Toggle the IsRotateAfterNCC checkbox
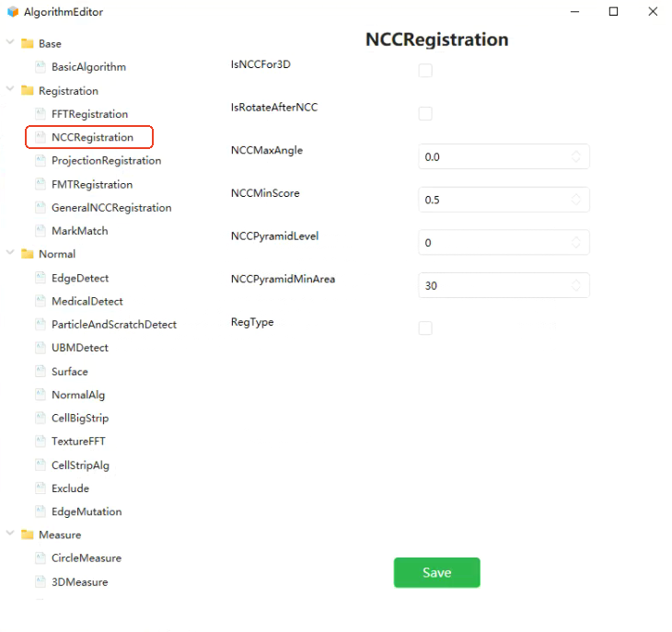672x632 pixels. point(425,113)
